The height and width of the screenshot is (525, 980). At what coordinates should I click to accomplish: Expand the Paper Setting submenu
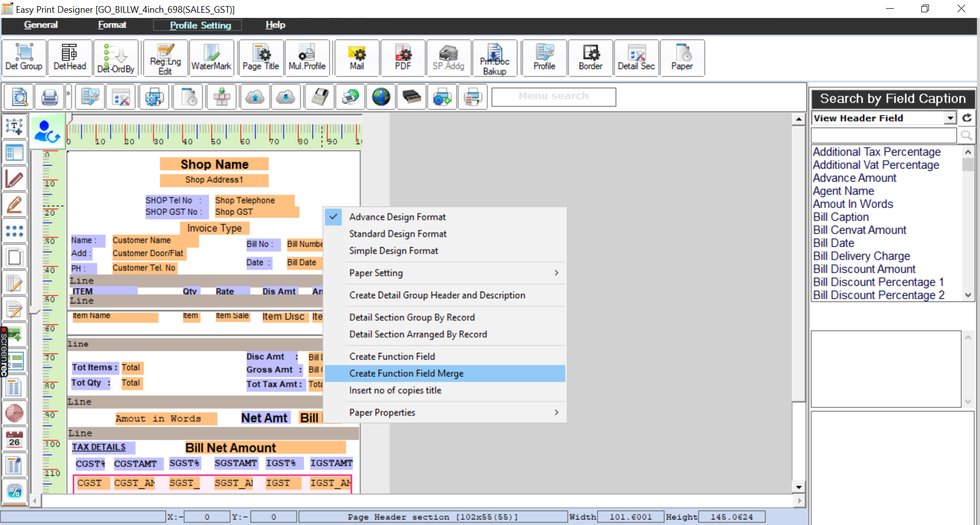pos(376,273)
